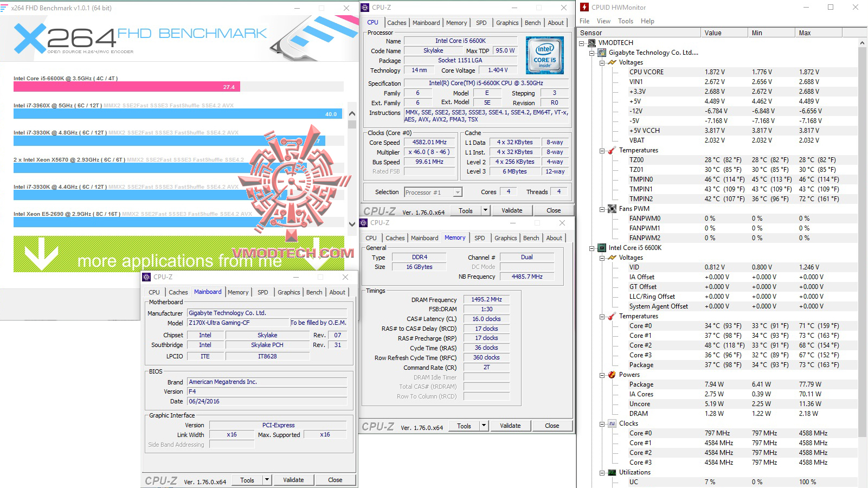Open the View menu in HWMonitor
Image resolution: width=868 pixels, height=488 pixels.
pos(603,21)
